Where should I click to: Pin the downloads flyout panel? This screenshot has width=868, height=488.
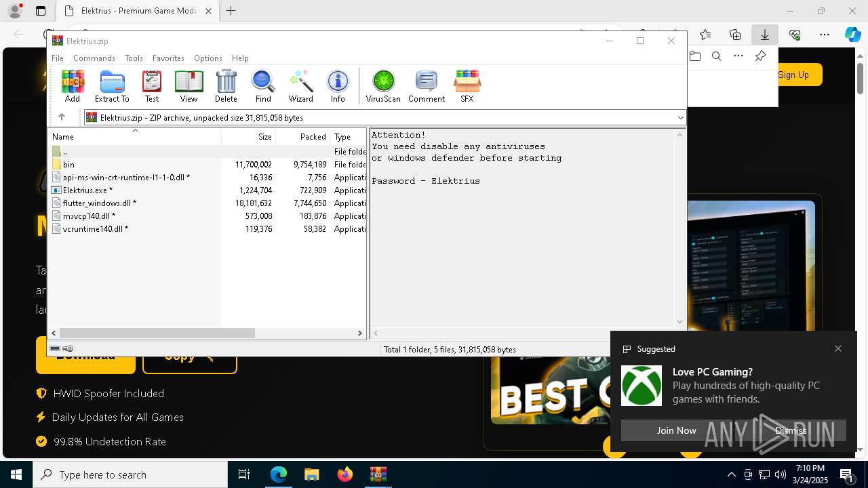coord(761,56)
